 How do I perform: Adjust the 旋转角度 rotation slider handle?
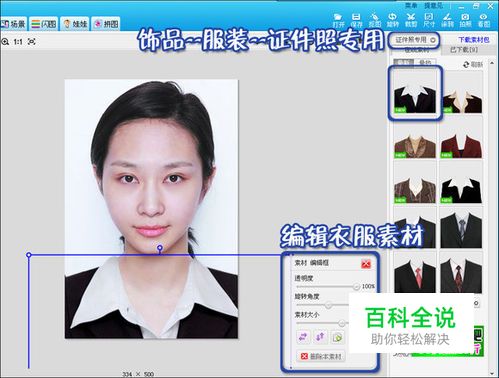(x=329, y=305)
